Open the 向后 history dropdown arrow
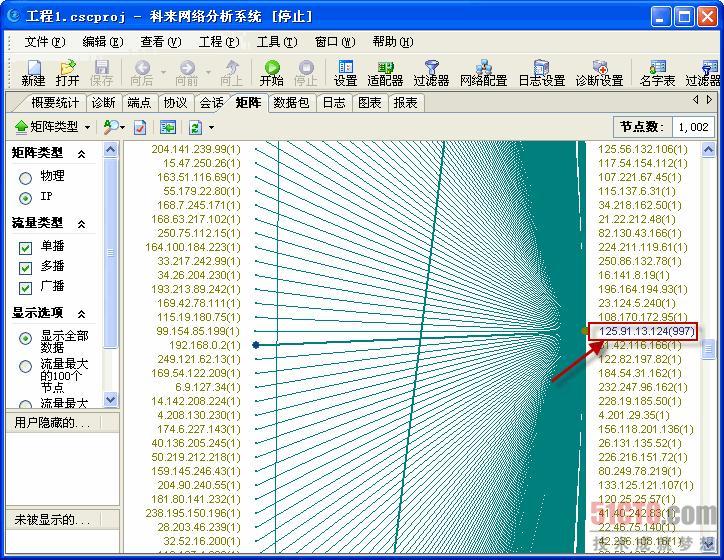The height and width of the screenshot is (560, 724). pos(163,72)
